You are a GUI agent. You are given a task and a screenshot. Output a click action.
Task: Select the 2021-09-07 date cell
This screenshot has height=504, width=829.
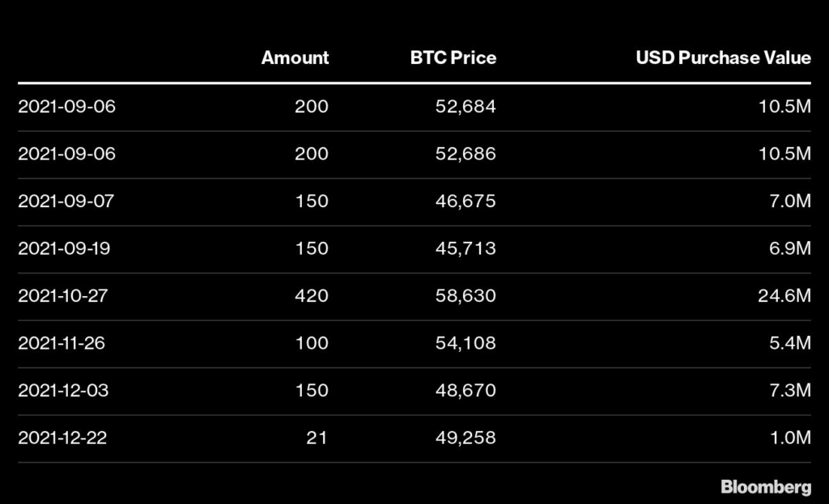(x=66, y=201)
